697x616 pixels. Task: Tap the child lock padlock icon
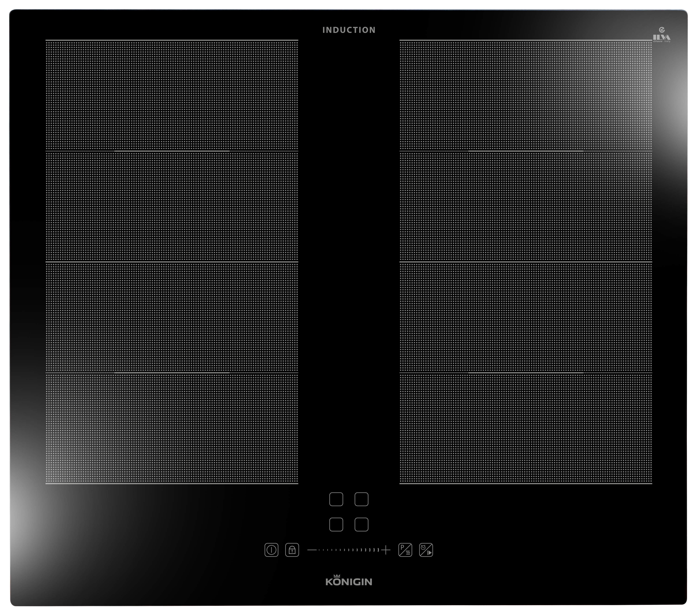click(x=292, y=550)
